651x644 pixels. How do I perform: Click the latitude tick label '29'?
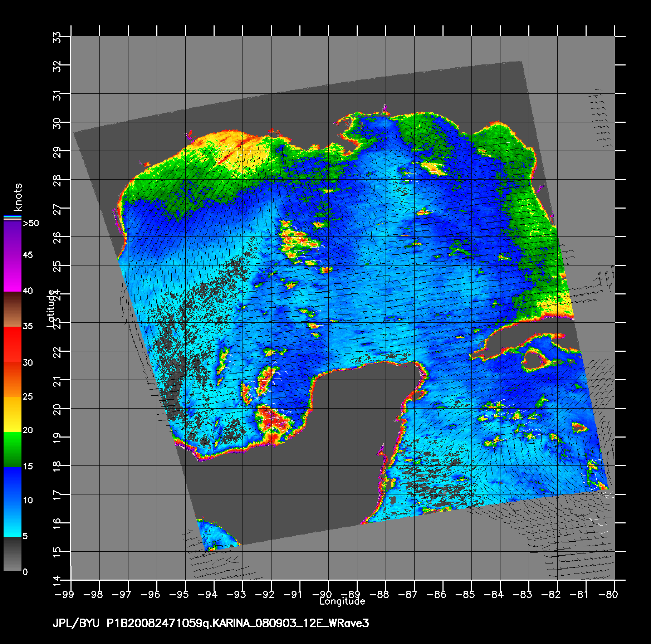tap(57, 151)
